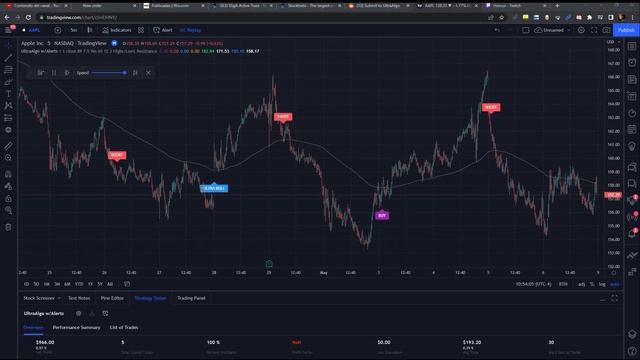
Task: Click the jump-to replay point button
Action: [40, 73]
